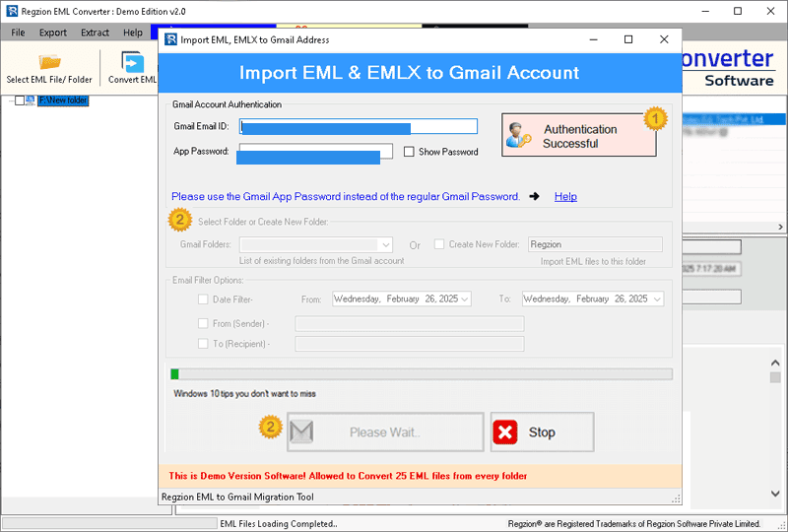Open the Help link for App Password
Viewport: 788px width, 532px height.
pos(565,197)
